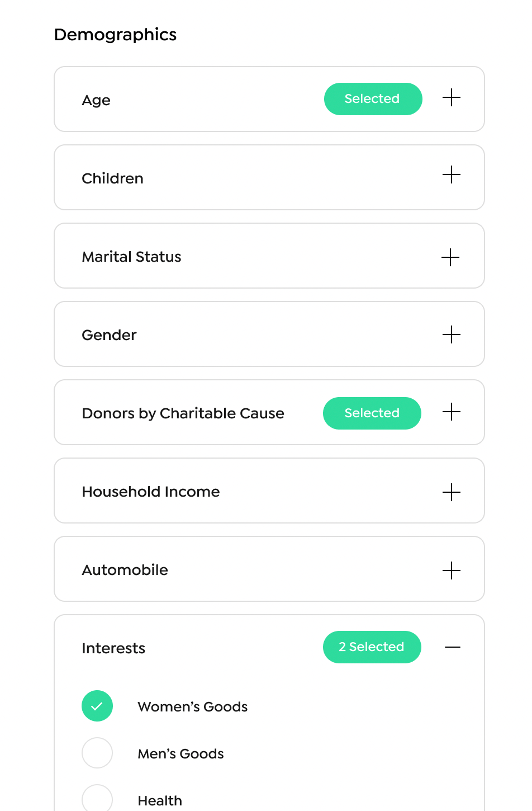Expand Household Income plus icon
The image size is (532, 811).
pyautogui.click(x=452, y=493)
